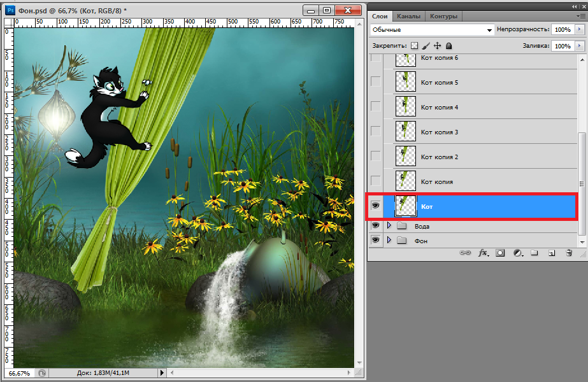Open the Непрозрачность opacity slider arrow
The width and height of the screenshot is (588, 382).
click(x=580, y=29)
